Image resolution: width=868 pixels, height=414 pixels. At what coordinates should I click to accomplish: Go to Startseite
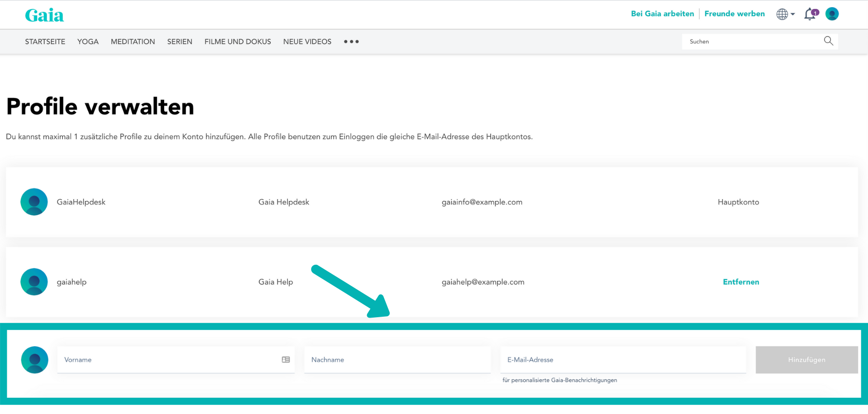(45, 42)
